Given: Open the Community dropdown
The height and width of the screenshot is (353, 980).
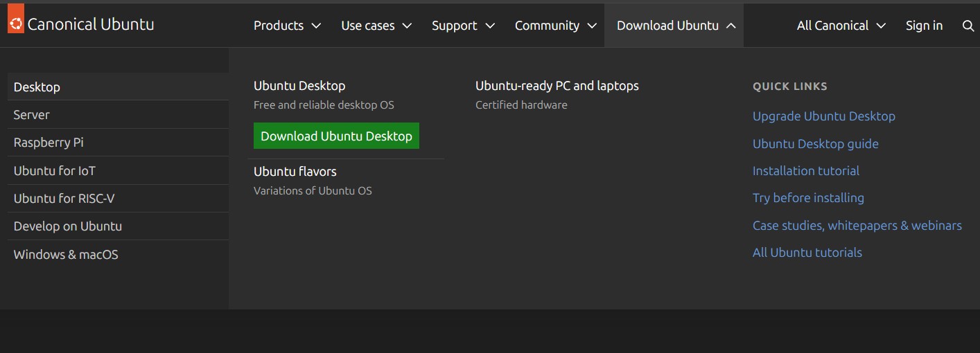Looking at the screenshot, I should pyautogui.click(x=555, y=26).
